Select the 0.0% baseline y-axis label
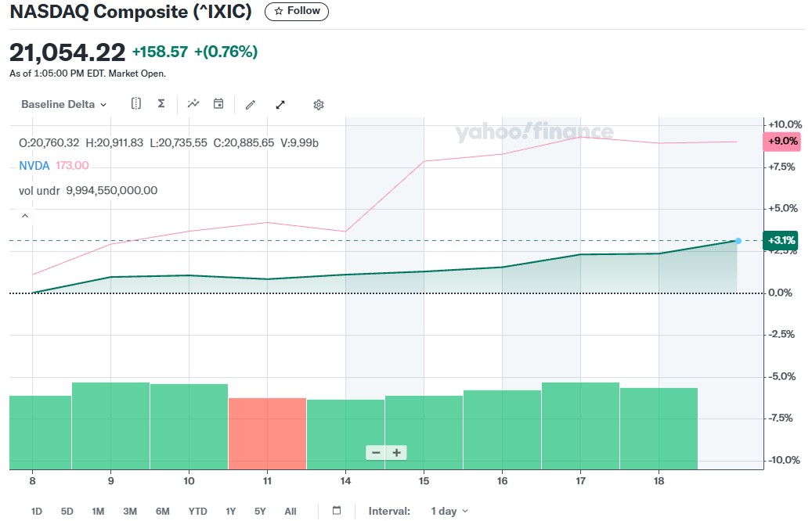Screen dimensions: 812x521 [x=780, y=293]
